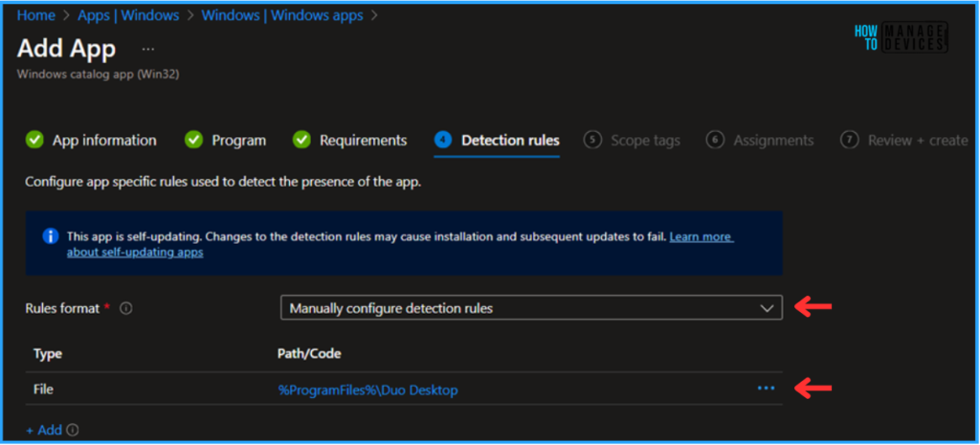Click Windows catalog app (Win32) subtitle
Image resolution: width=980 pixels, height=445 pixels.
click(x=99, y=75)
